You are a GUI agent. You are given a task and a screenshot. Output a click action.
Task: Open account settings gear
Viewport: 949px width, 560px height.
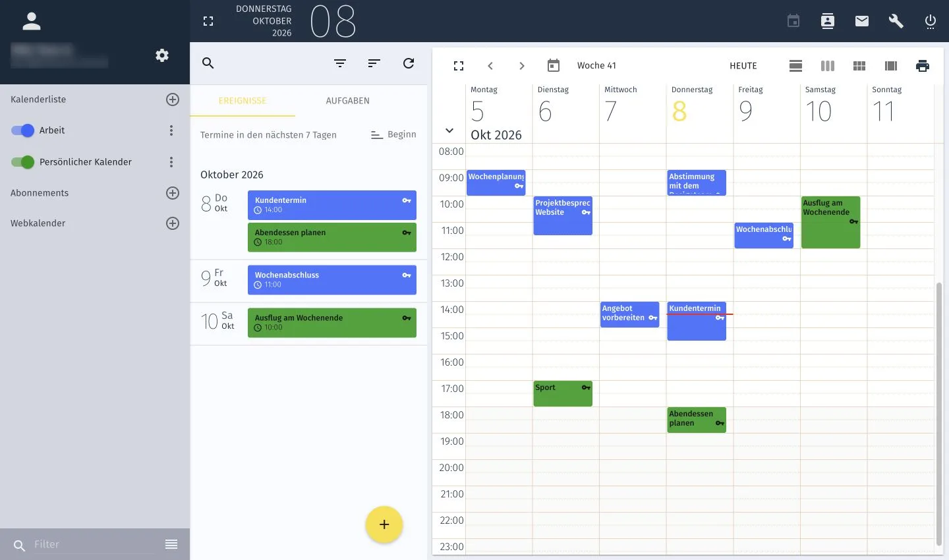[x=162, y=55]
